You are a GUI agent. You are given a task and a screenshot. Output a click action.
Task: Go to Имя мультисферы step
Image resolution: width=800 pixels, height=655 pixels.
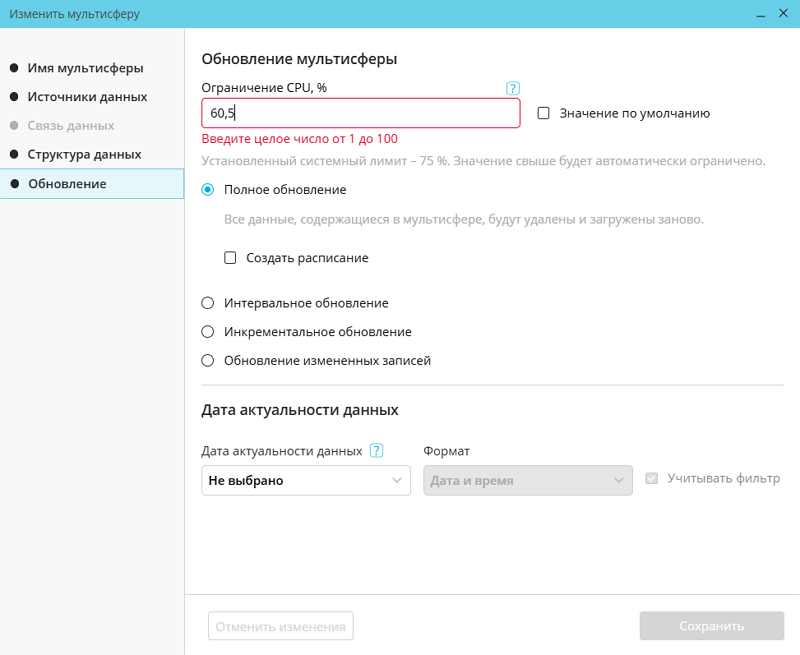[x=85, y=68]
